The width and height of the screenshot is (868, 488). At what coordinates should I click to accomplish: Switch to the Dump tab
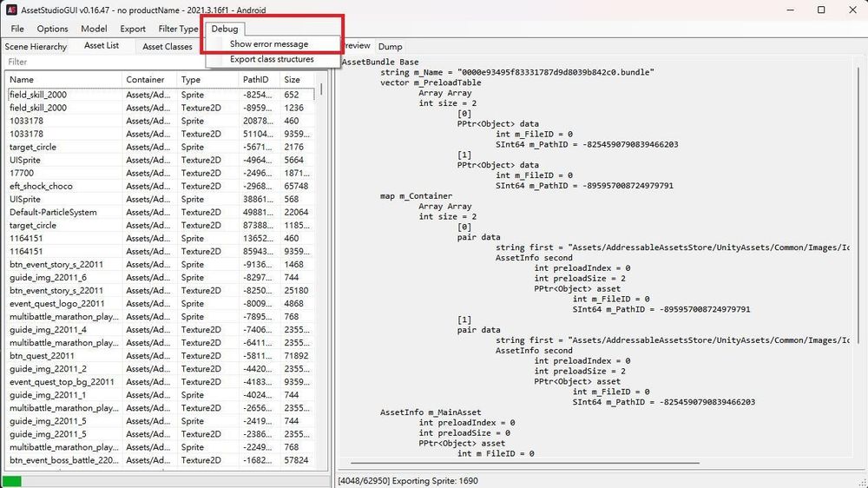[391, 47]
